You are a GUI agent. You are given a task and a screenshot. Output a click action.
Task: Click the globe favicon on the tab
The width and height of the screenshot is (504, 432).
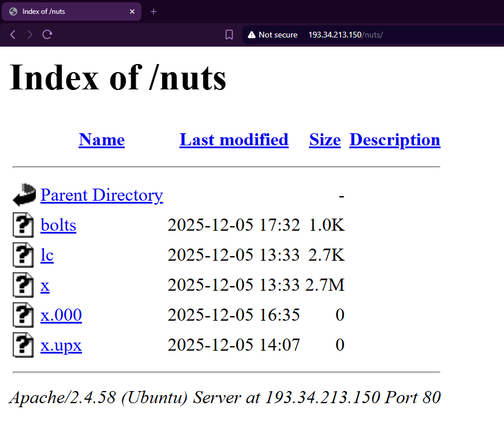13,12
